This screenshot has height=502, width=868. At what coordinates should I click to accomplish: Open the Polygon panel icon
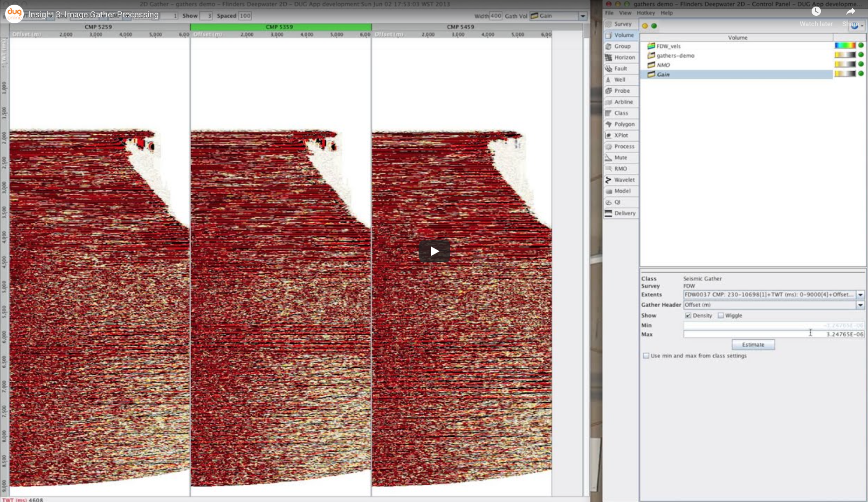pos(609,124)
